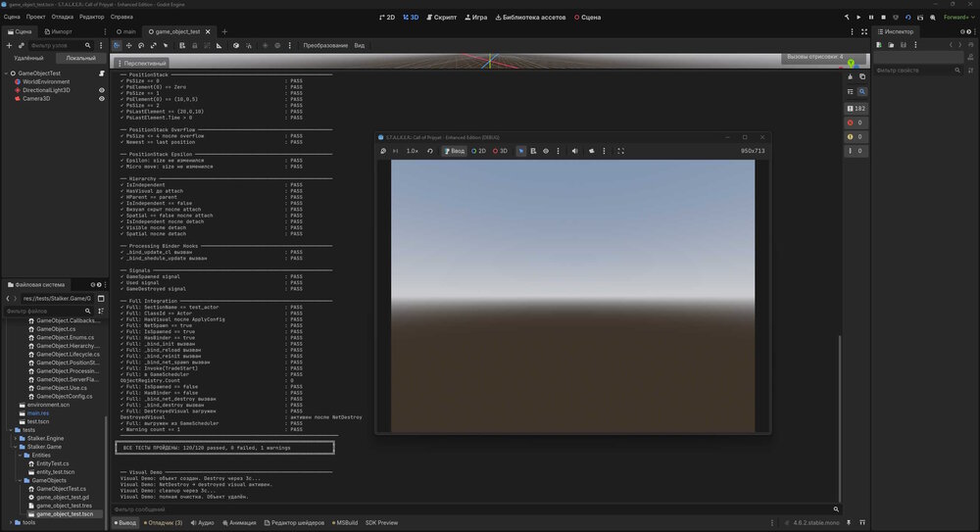This screenshot has height=532, width=980.
Task: Click the ruler measurement tool
Action: [219, 46]
